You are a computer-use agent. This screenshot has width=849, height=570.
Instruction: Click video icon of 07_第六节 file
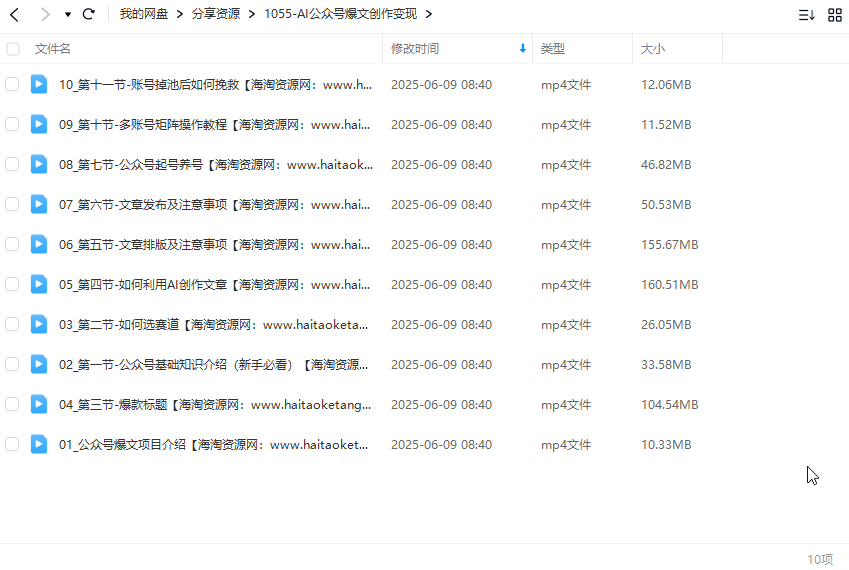[x=39, y=204]
